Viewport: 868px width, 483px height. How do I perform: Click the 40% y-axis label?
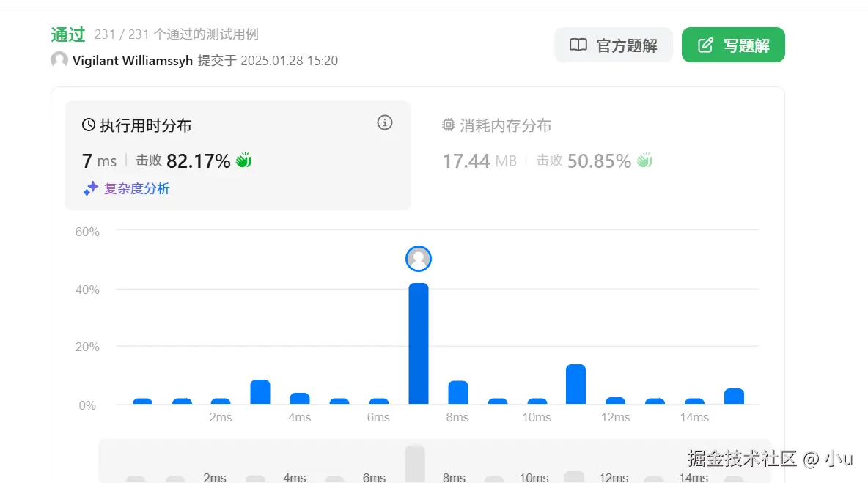pyautogui.click(x=87, y=290)
